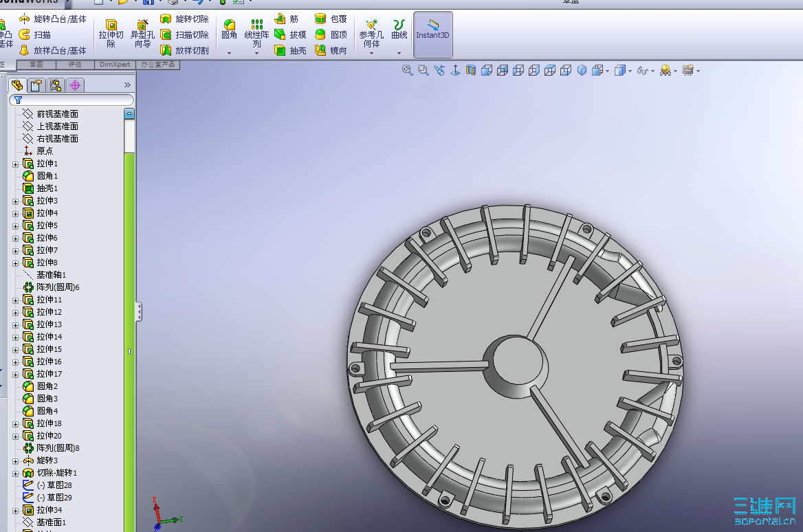The image size is (803, 532).
Task: Click the Front view cube icon
Action: pyautogui.click(x=487, y=70)
